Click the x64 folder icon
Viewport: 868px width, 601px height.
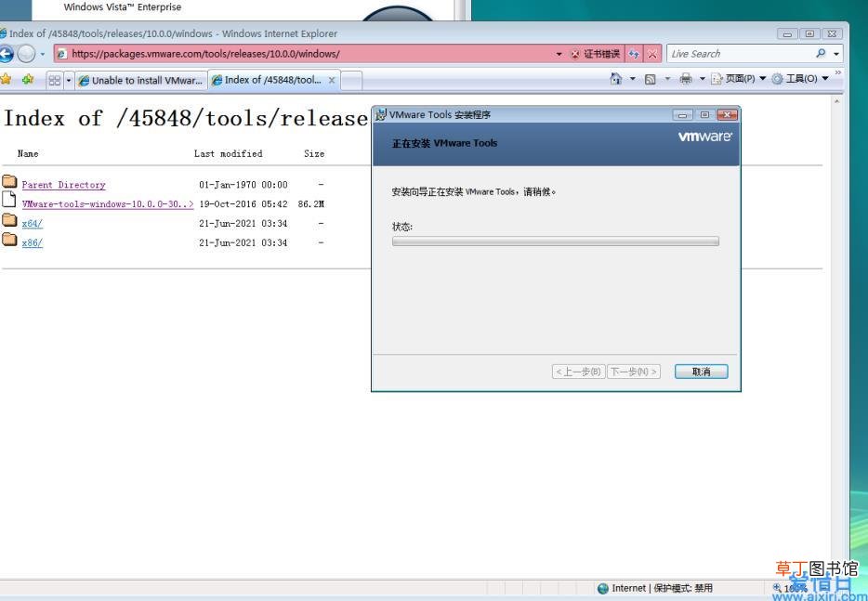click(x=9, y=220)
